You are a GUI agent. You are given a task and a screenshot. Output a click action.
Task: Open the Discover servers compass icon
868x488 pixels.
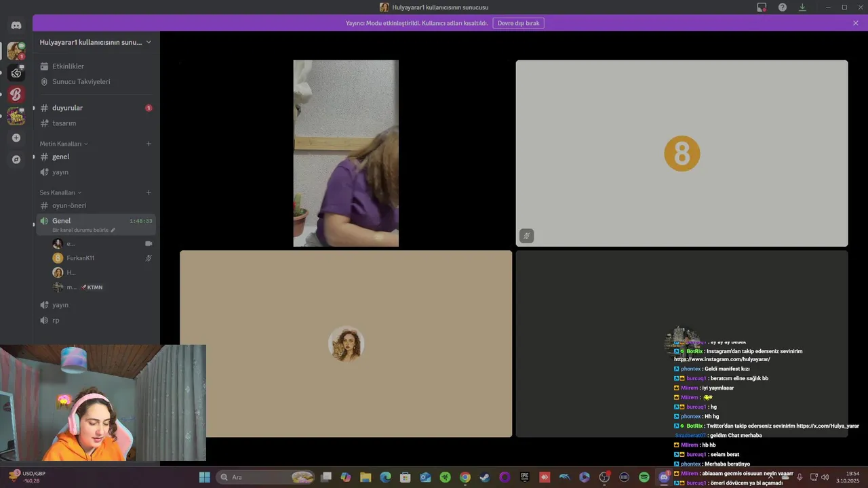tap(16, 159)
